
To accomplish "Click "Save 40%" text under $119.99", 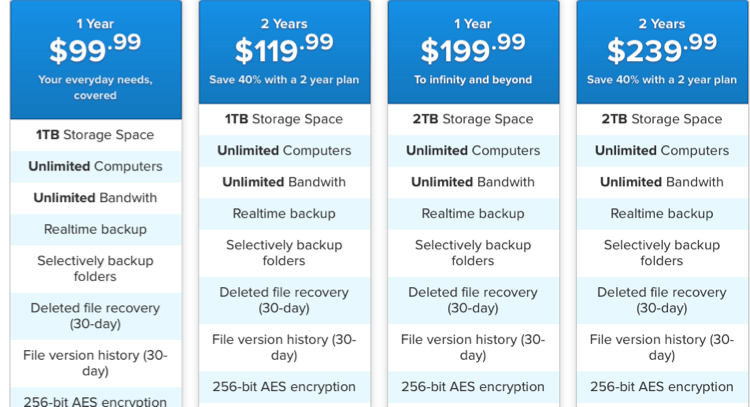I will [x=284, y=80].
